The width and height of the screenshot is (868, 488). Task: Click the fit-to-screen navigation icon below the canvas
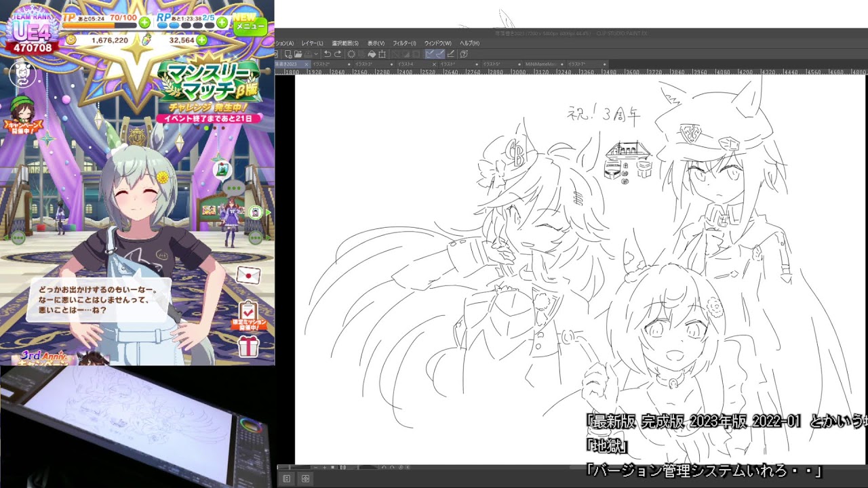(x=332, y=468)
